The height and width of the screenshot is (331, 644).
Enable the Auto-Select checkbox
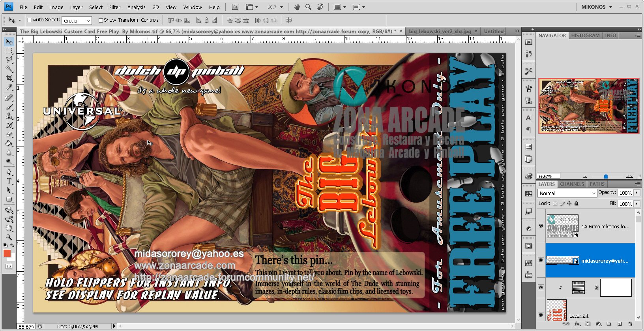coord(30,20)
